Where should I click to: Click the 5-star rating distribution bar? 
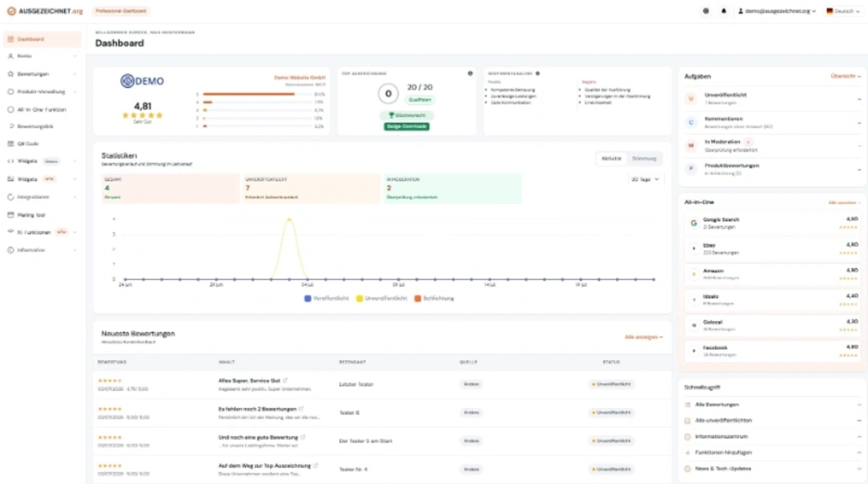click(x=257, y=94)
